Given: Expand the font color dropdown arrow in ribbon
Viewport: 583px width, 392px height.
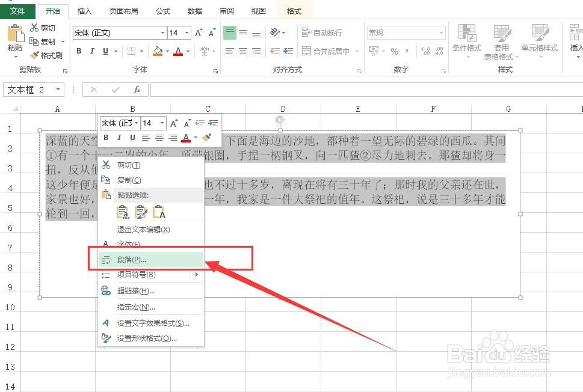Looking at the screenshot, I should pos(188,51).
